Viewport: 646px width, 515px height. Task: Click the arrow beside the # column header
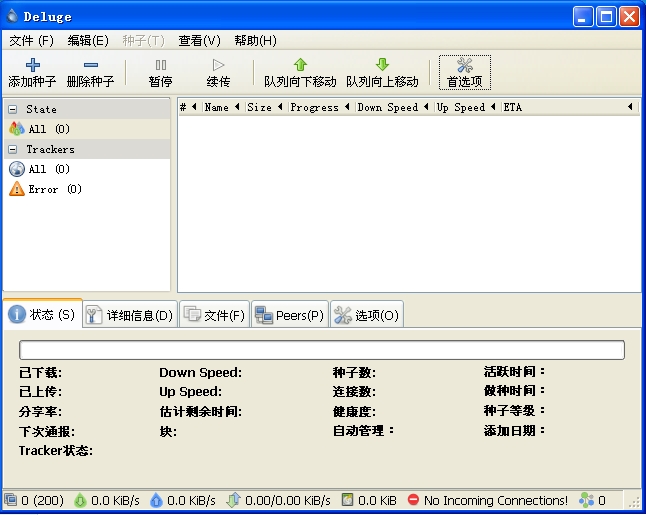(194, 107)
